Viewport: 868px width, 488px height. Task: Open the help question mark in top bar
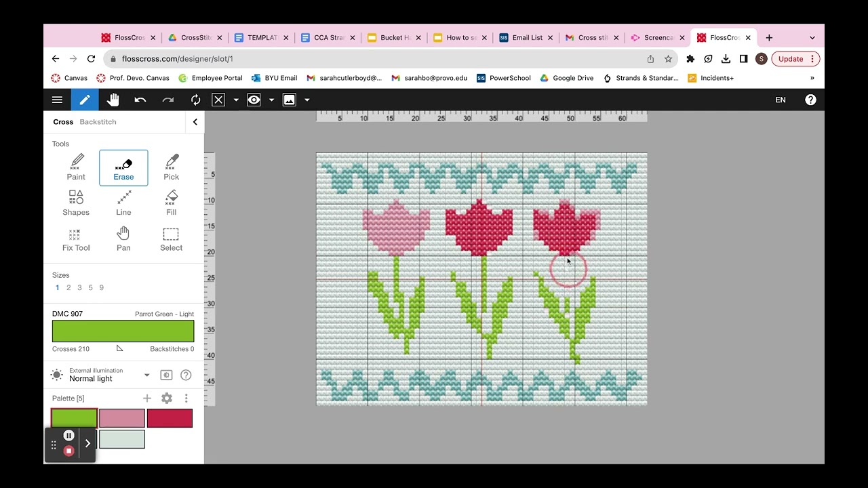tap(810, 100)
